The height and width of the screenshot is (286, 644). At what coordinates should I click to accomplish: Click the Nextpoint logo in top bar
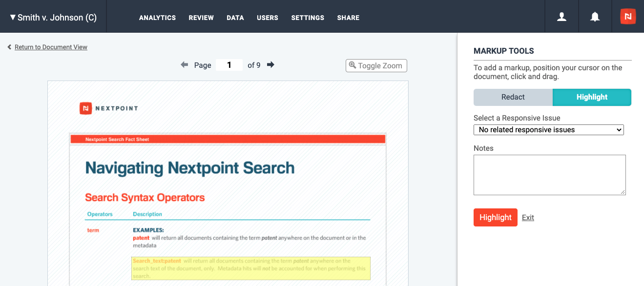pos(628,17)
